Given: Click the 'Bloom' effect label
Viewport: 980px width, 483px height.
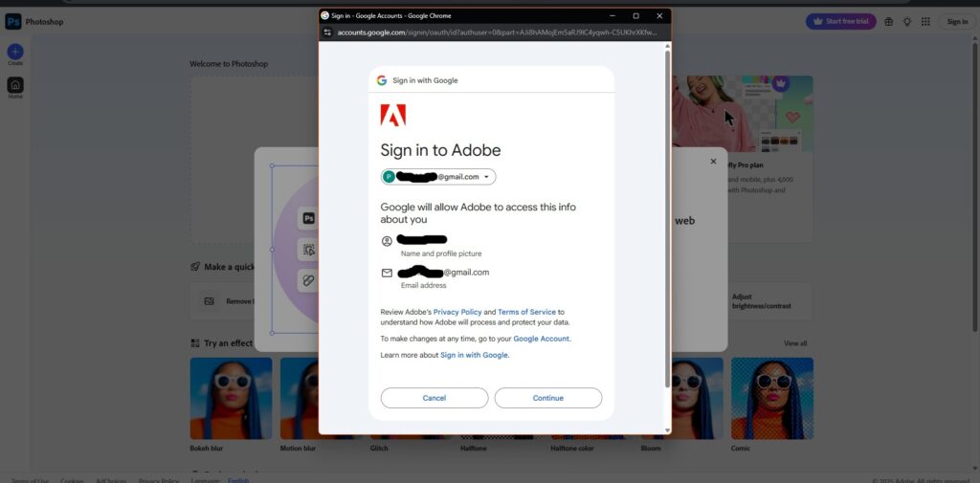Looking at the screenshot, I should point(651,448).
